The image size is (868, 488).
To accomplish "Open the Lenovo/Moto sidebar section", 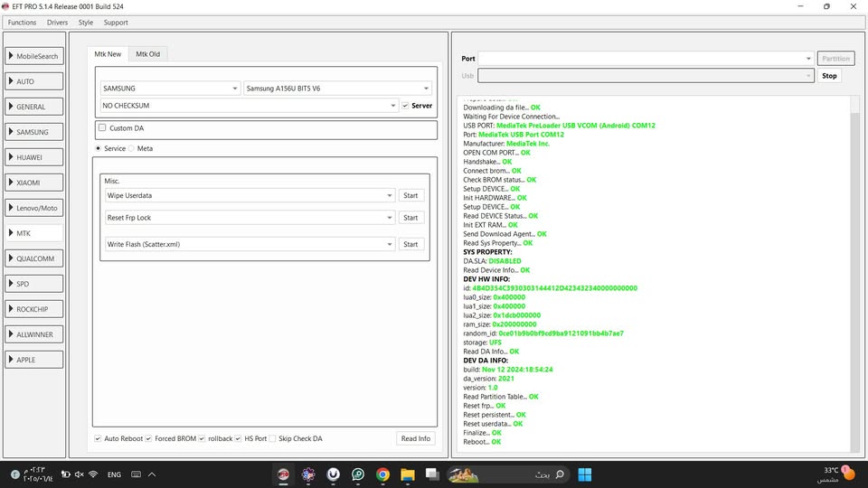I will [34, 208].
